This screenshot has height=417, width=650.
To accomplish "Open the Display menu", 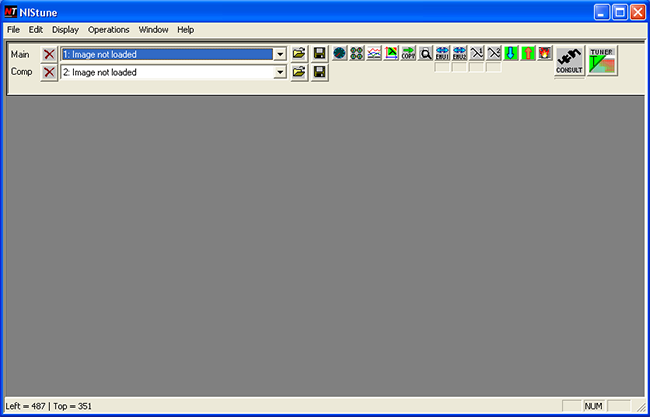I will click(x=65, y=30).
